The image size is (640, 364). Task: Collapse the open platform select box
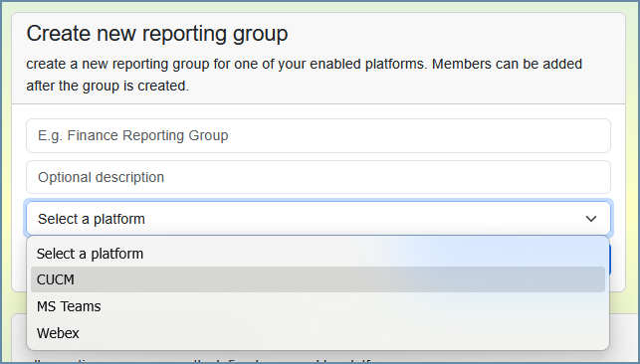point(319,219)
